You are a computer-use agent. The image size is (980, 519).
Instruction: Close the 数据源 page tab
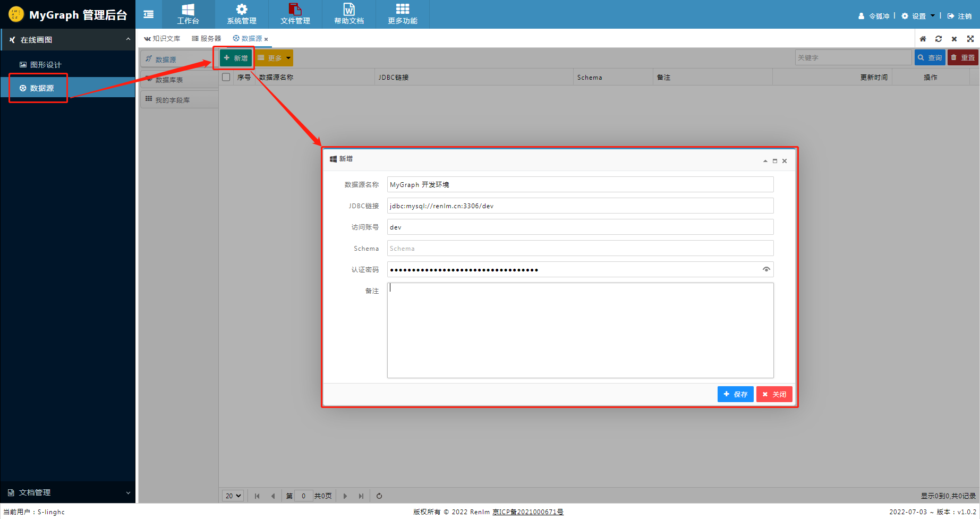(x=266, y=39)
